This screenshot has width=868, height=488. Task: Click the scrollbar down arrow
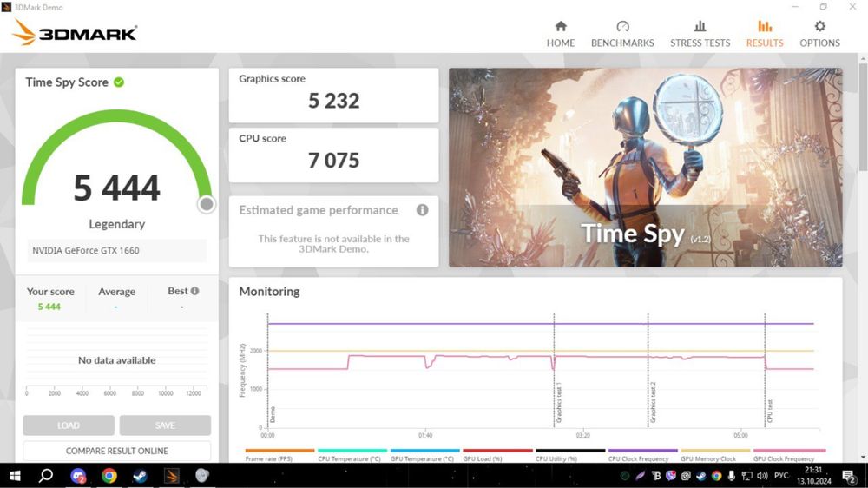[863, 458]
